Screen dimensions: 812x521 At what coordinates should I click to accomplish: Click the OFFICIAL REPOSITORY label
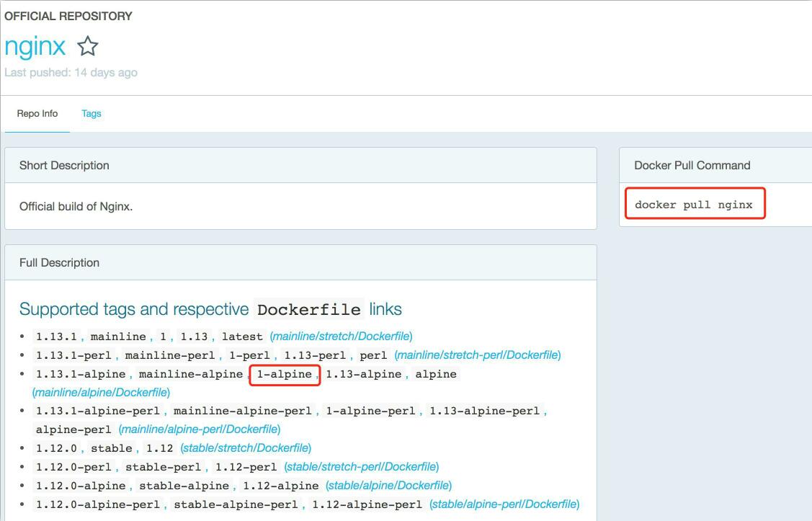pyautogui.click(x=68, y=16)
